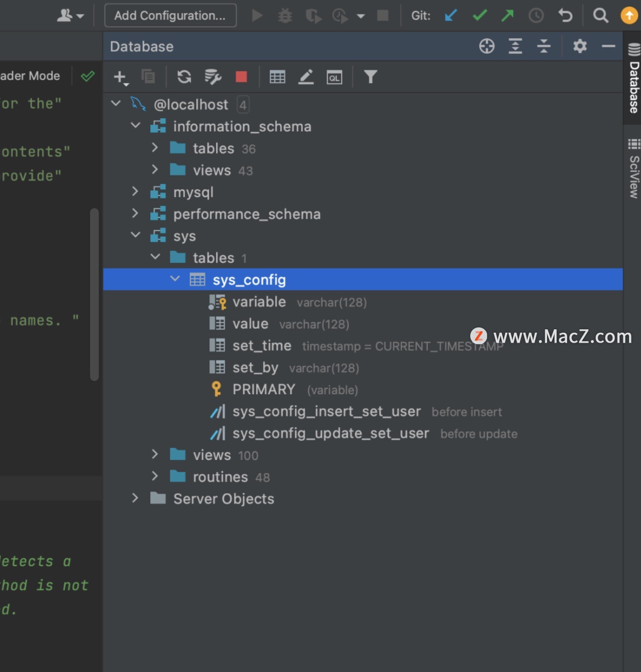Expand all database tree nodes
Screen dimensions: 641x672
click(x=516, y=46)
